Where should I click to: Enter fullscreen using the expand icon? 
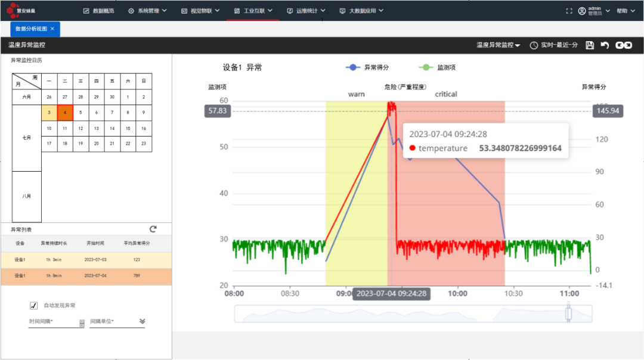coord(568,11)
